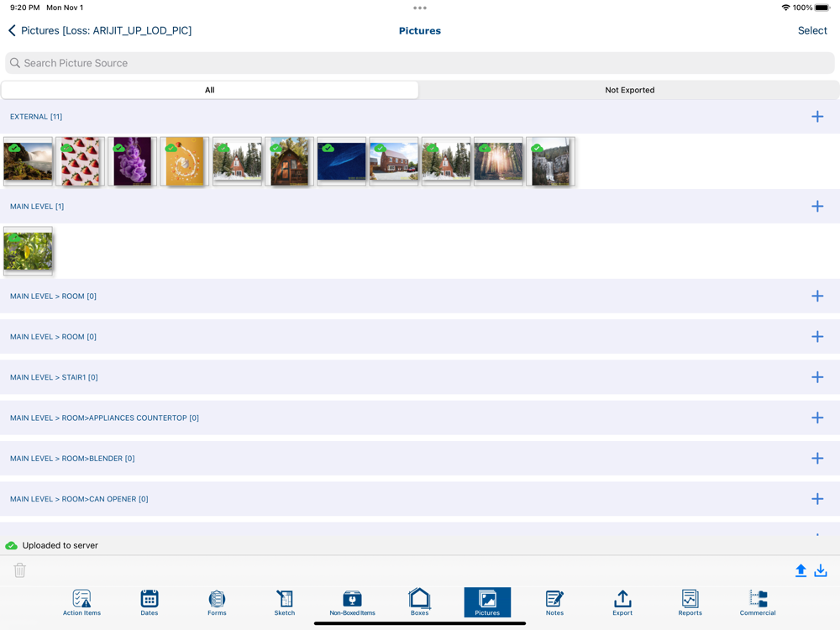Image resolution: width=840 pixels, height=630 pixels.
Task: Tap the 9:20 PM clock
Action: tap(24, 8)
